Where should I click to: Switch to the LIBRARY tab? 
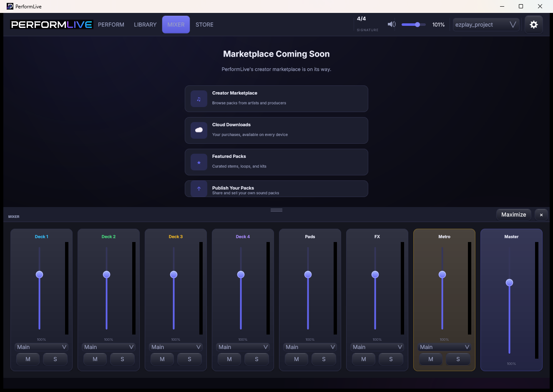(x=145, y=25)
